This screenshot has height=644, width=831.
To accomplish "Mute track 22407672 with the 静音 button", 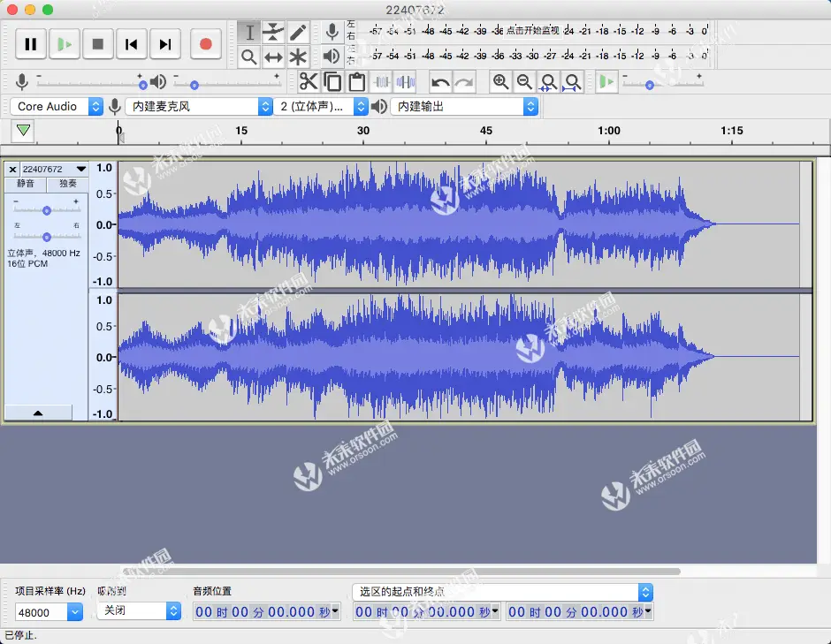I will tap(27, 185).
